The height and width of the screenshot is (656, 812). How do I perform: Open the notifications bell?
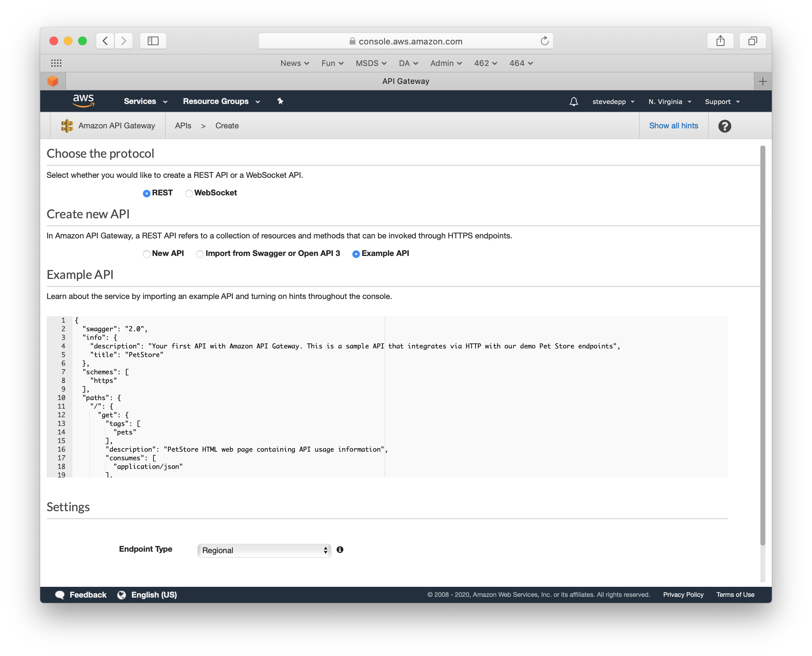coord(573,101)
